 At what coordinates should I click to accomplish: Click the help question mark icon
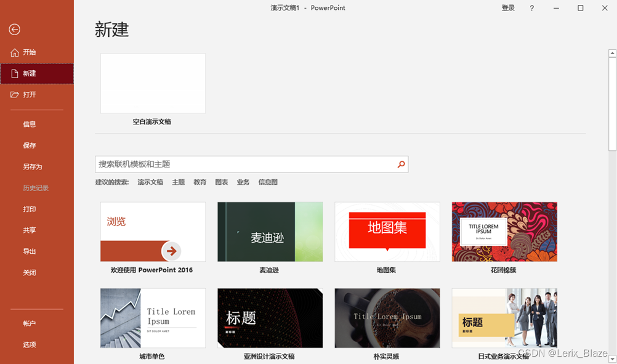[531, 8]
